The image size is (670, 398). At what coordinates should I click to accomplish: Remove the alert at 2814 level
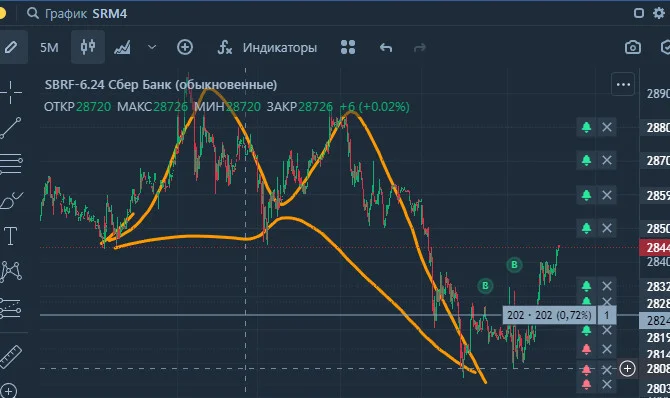pyautogui.click(x=607, y=349)
